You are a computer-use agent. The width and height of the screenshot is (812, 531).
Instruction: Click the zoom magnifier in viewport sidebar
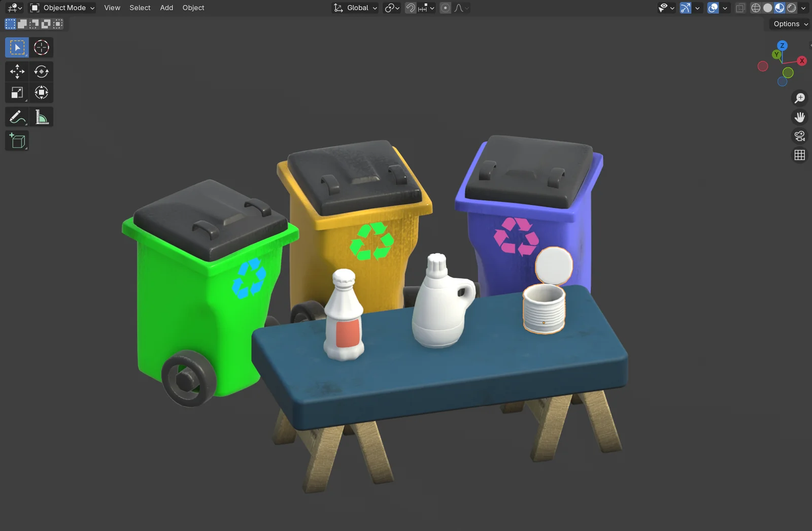(800, 98)
